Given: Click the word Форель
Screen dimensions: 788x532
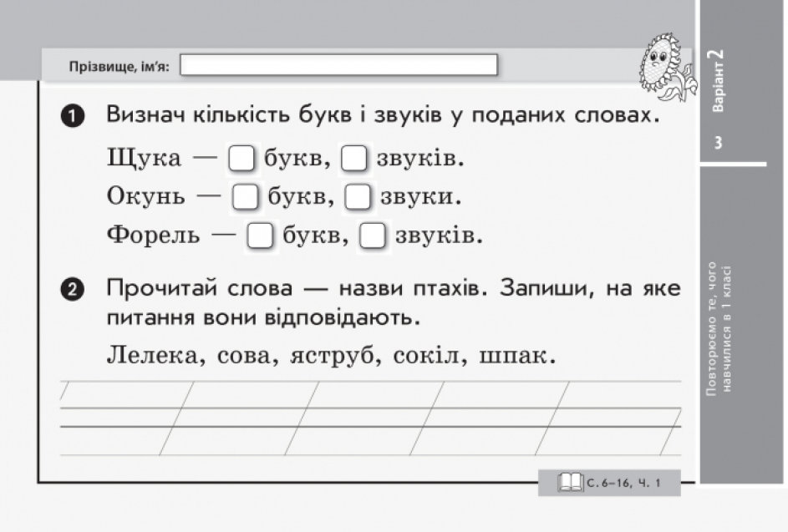Looking at the screenshot, I should pos(153,236).
